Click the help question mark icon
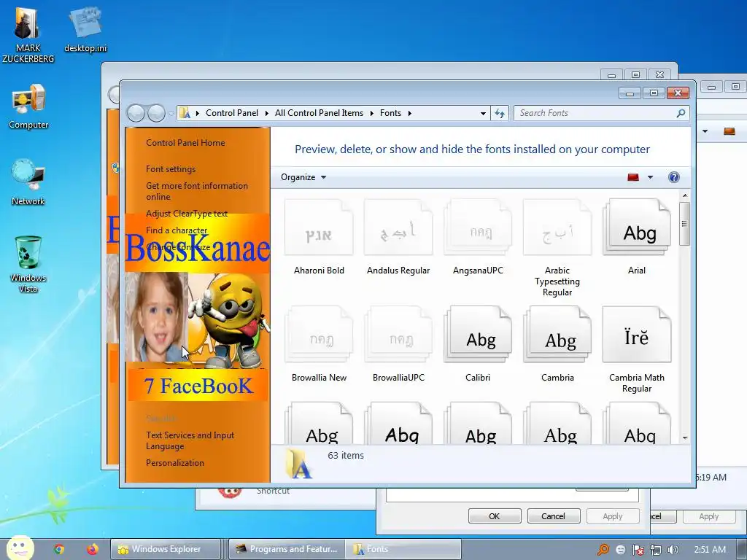Image resolution: width=747 pixels, height=560 pixels. pyautogui.click(x=673, y=177)
